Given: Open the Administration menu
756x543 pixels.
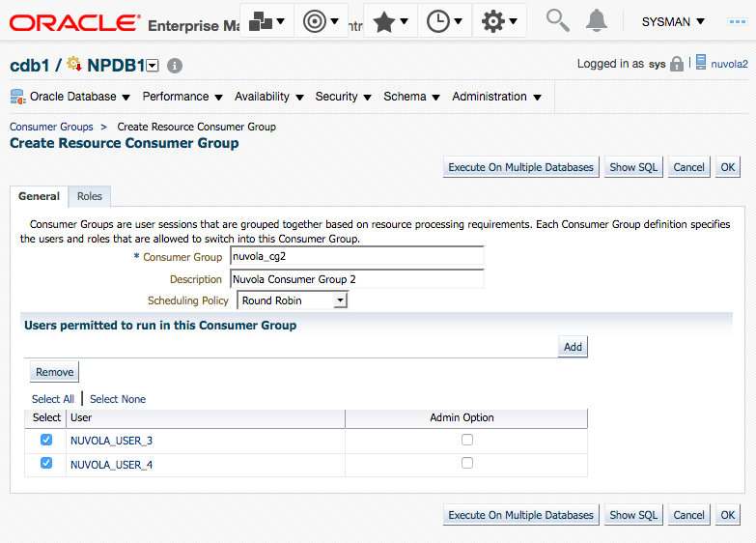Looking at the screenshot, I should pyautogui.click(x=496, y=97).
